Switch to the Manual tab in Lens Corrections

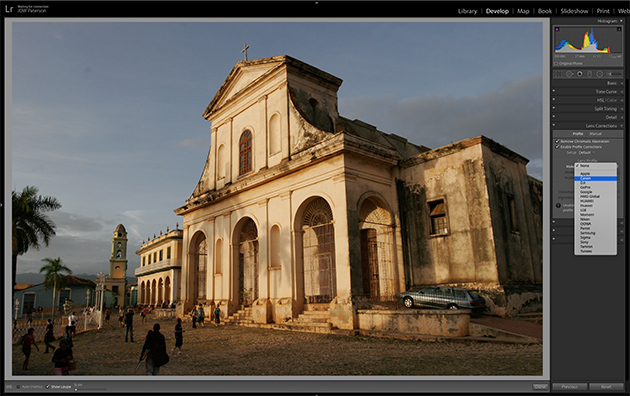pyautogui.click(x=595, y=134)
